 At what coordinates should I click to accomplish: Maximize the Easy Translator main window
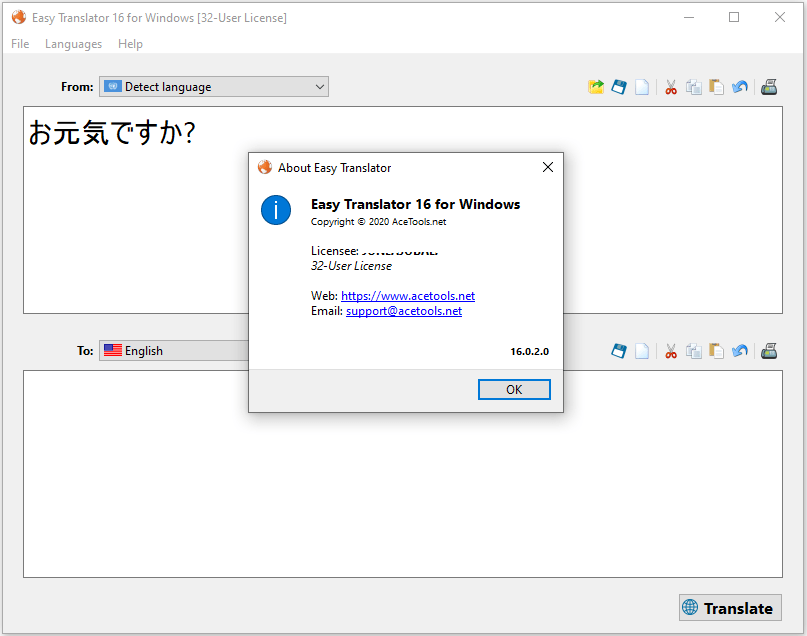click(x=734, y=17)
